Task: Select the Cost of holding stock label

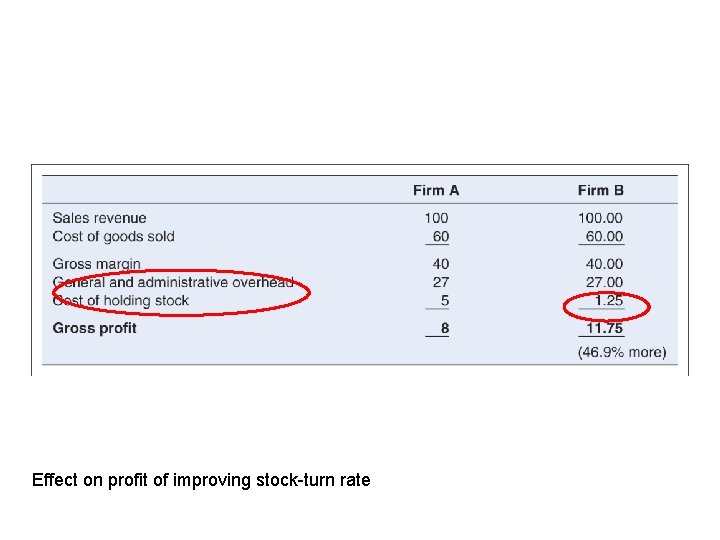Action: pos(120,300)
